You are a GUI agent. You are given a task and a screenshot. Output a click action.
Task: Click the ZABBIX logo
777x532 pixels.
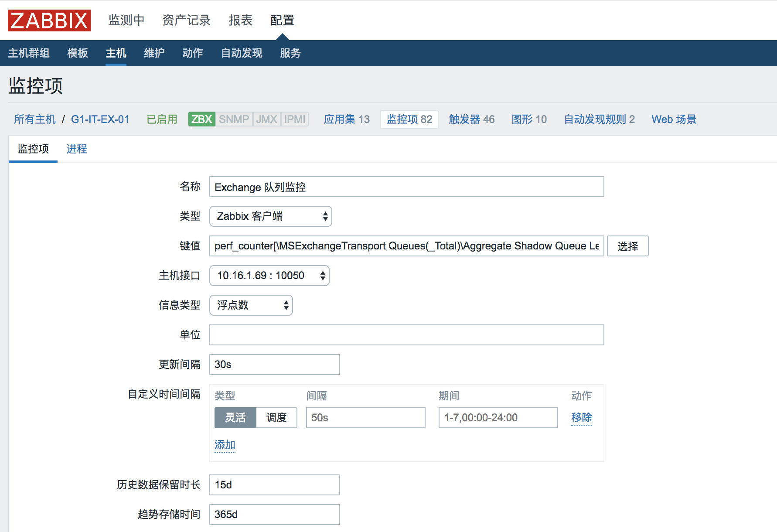click(x=49, y=20)
